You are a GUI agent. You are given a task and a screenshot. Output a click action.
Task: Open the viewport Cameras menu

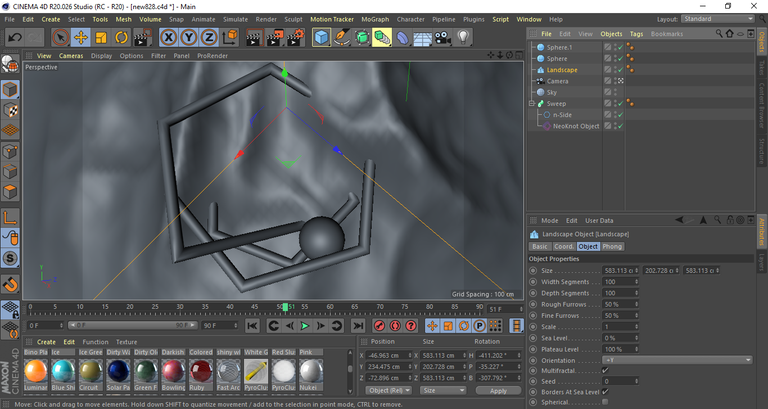[71, 56]
